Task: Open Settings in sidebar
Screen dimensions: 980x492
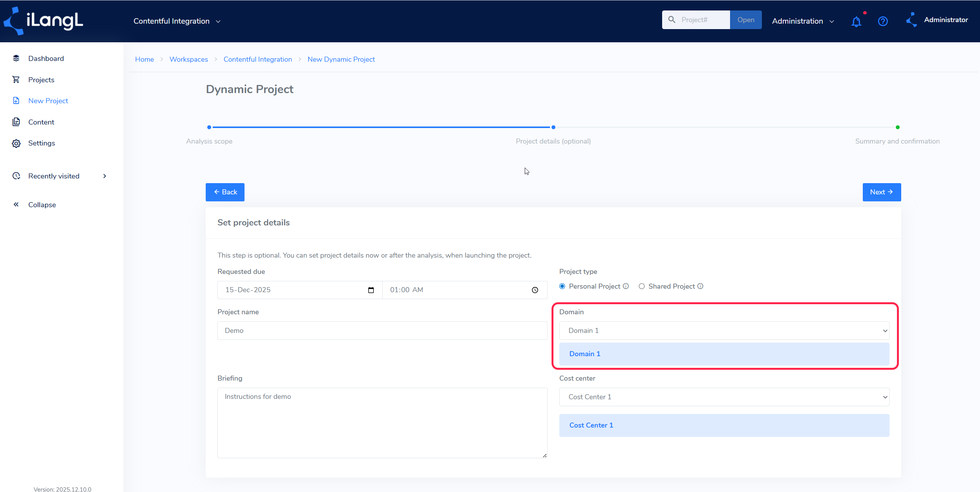Action: (x=42, y=143)
